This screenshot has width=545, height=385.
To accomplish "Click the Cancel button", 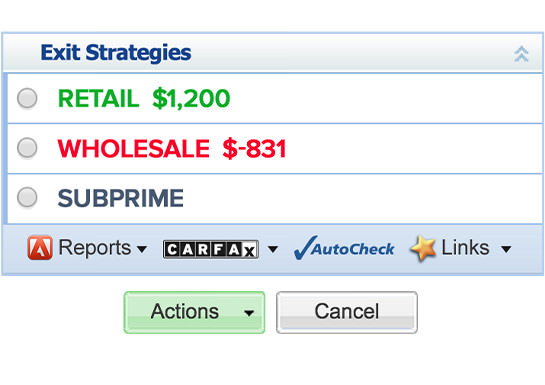I will tap(347, 312).
